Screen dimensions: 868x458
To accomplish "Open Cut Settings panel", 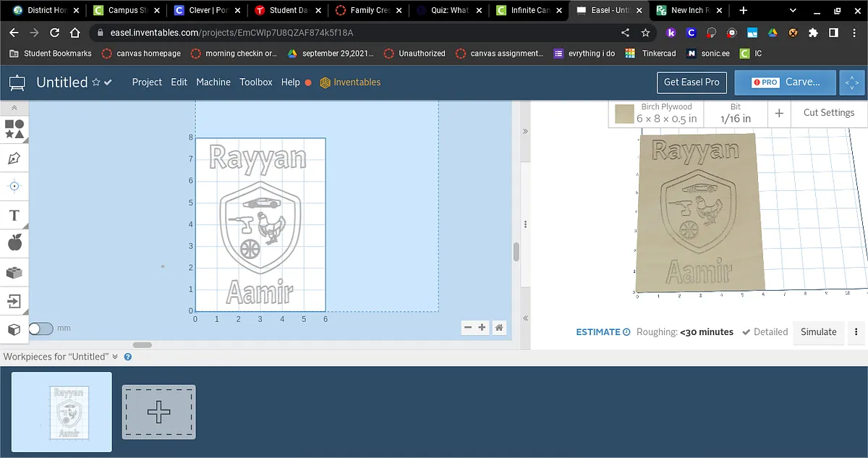I will tap(829, 113).
